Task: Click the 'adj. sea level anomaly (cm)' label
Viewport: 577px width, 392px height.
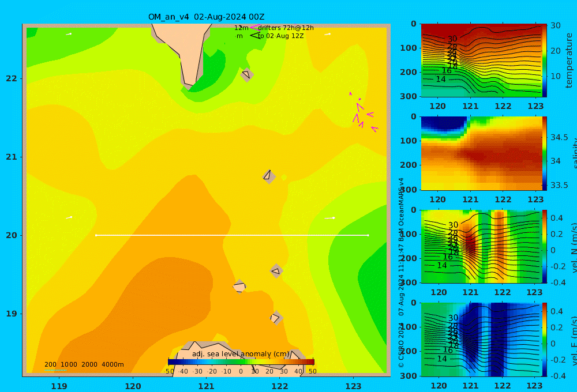Action: tap(241, 354)
